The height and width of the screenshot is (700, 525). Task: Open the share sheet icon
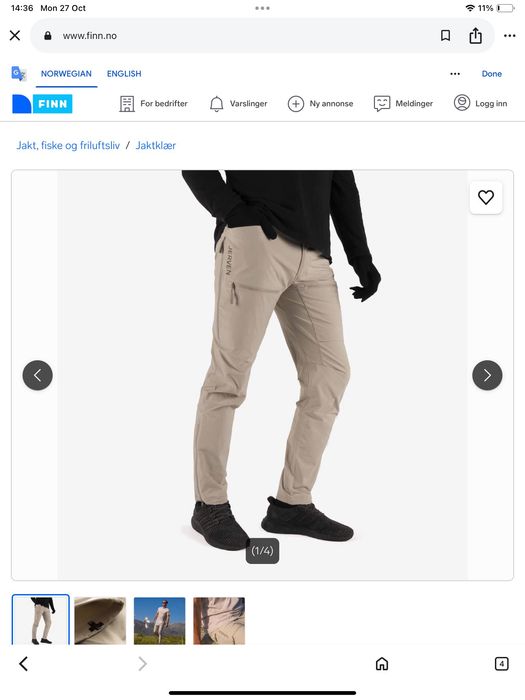click(475, 36)
